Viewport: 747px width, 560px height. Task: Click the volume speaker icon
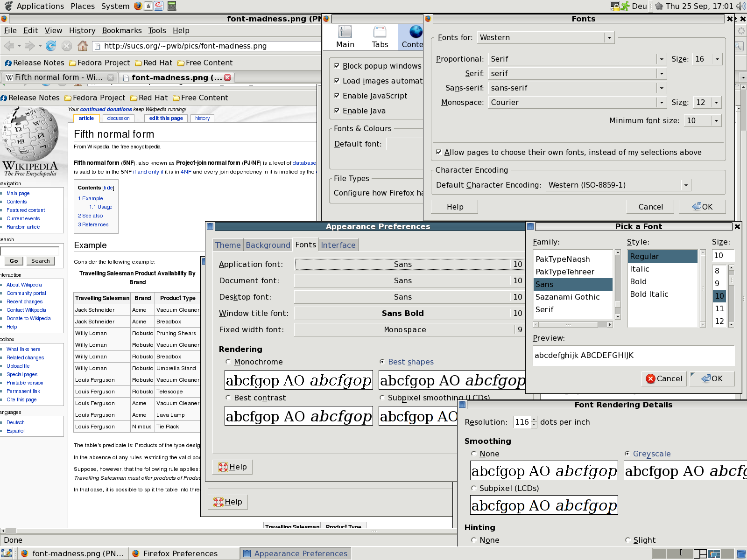coord(740,6)
